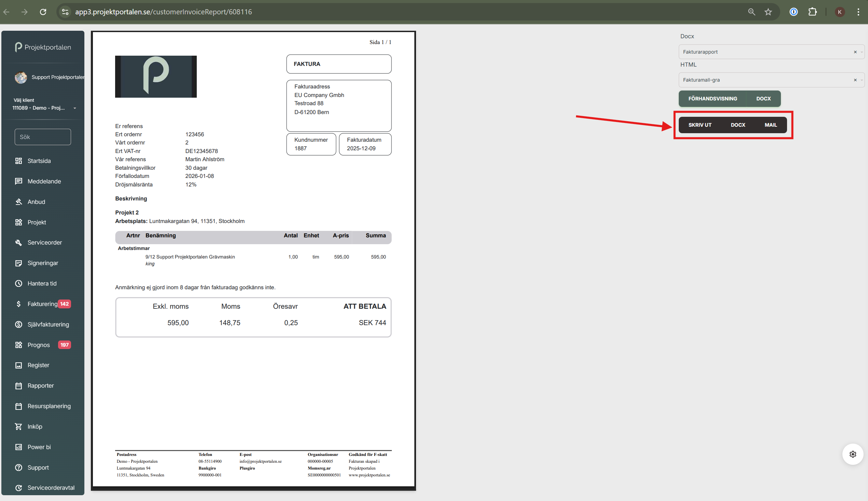This screenshot has width=868, height=501.
Task: Open Anbud gavel icon in sidebar
Action: click(18, 201)
